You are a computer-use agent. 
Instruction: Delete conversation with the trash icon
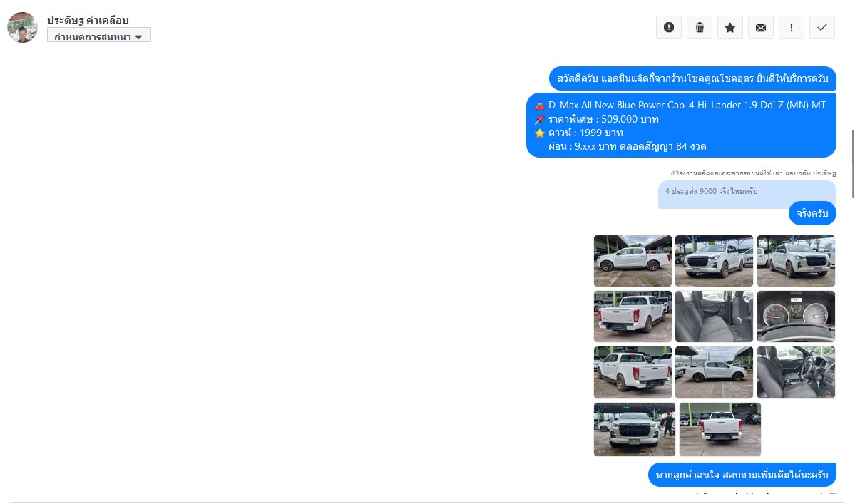pyautogui.click(x=699, y=27)
